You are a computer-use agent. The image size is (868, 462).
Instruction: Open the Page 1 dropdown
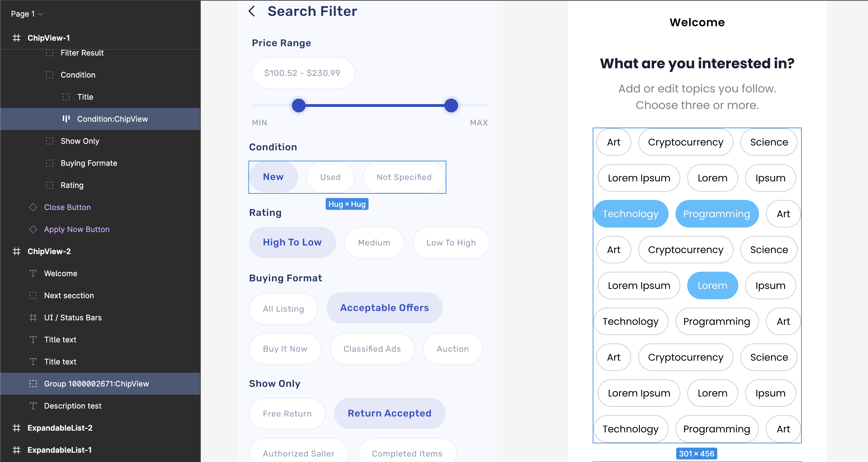click(27, 14)
